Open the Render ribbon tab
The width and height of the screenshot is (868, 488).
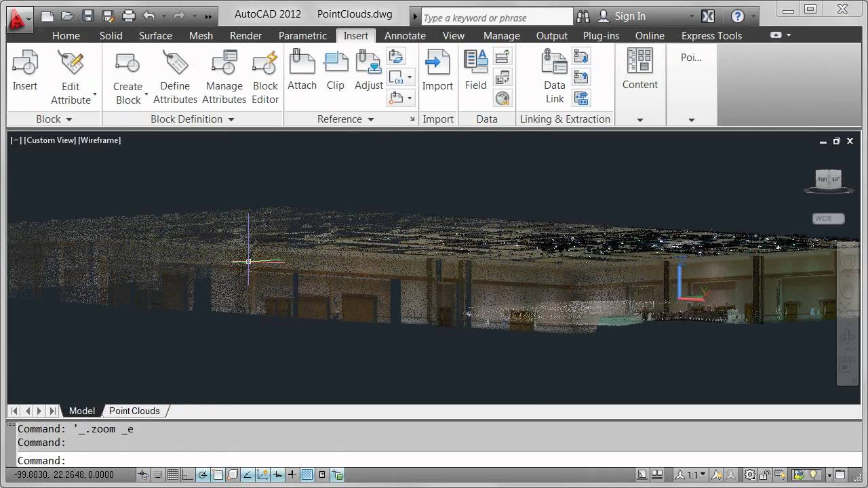pos(245,35)
